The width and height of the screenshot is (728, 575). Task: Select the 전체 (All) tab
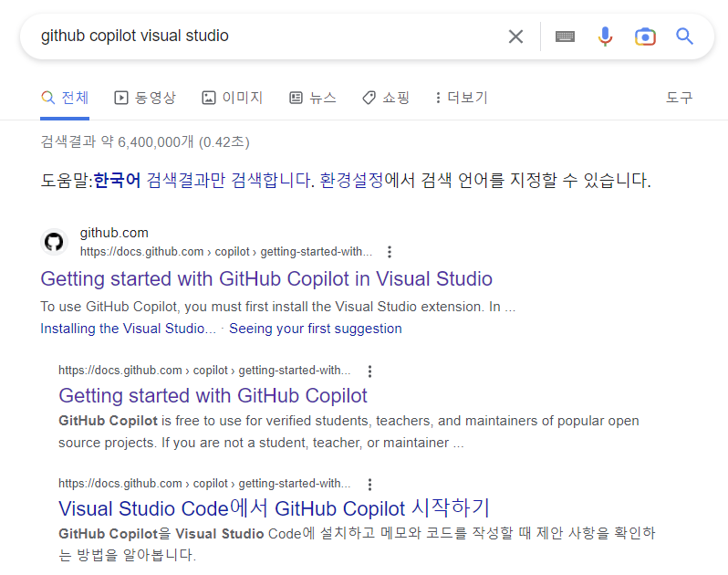65,98
